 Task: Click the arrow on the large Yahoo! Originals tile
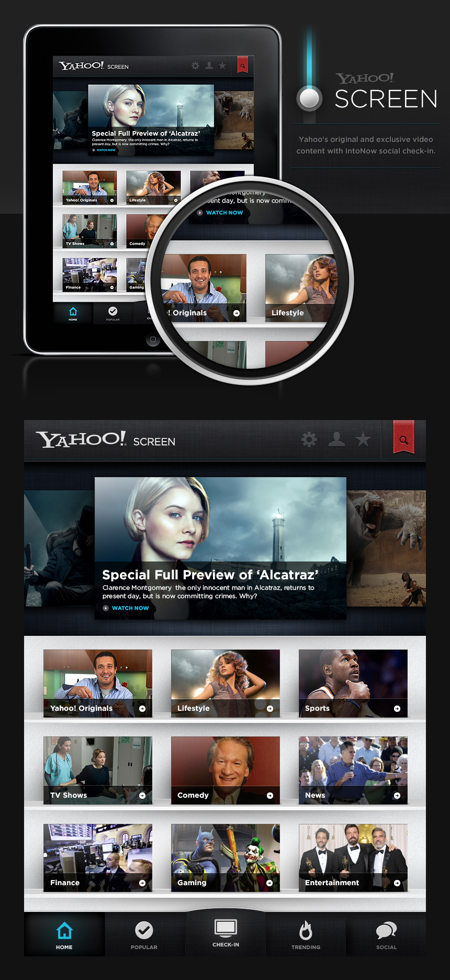click(x=142, y=709)
